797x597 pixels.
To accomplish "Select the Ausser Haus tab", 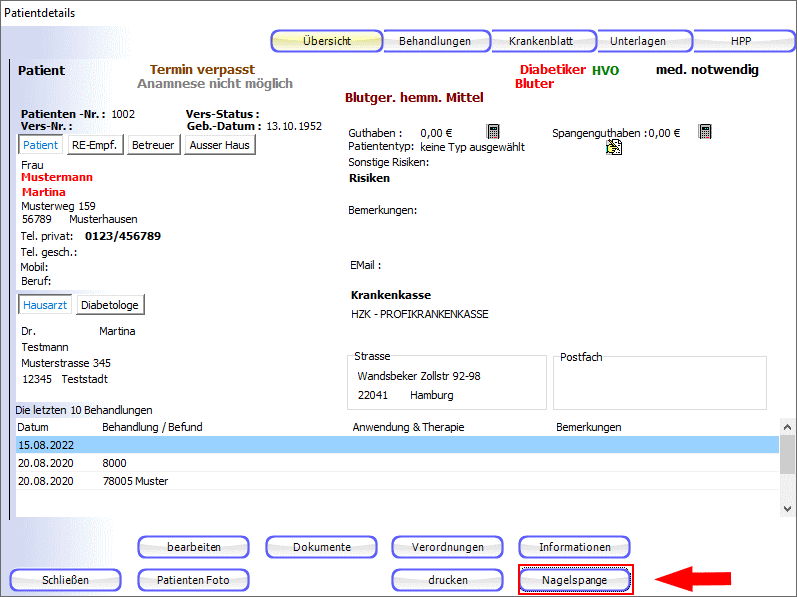I will (x=219, y=145).
